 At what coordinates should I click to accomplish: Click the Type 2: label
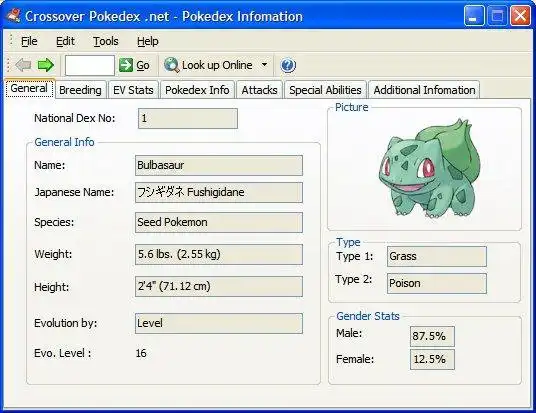(x=353, y=279)
